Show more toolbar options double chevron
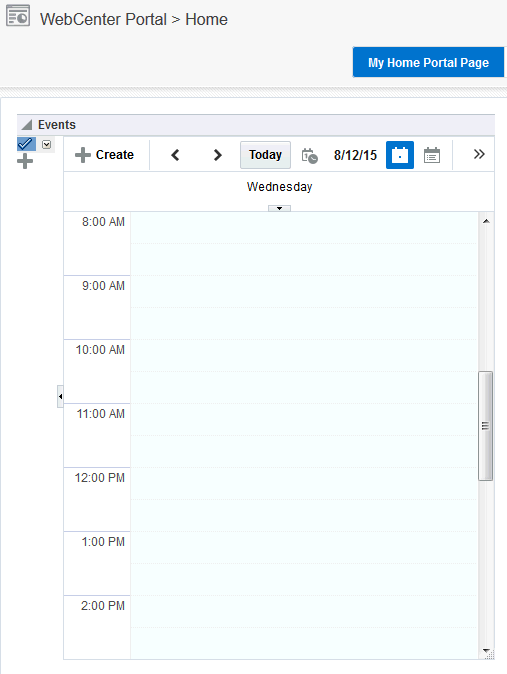 pos(479,154)
